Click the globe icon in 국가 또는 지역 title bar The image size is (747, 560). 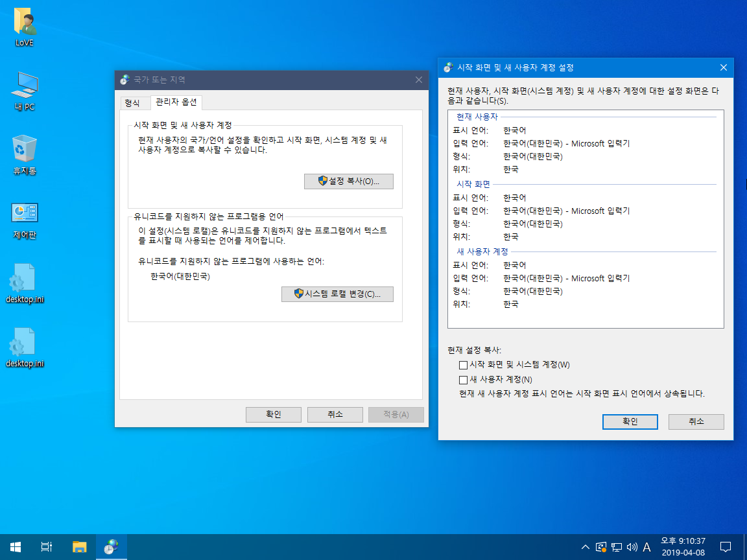pos(124,80)
